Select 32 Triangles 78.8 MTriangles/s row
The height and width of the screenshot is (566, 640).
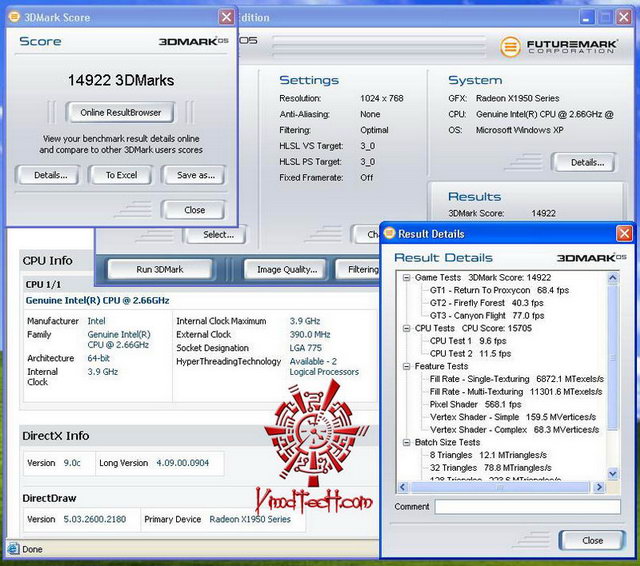[491, 468]
